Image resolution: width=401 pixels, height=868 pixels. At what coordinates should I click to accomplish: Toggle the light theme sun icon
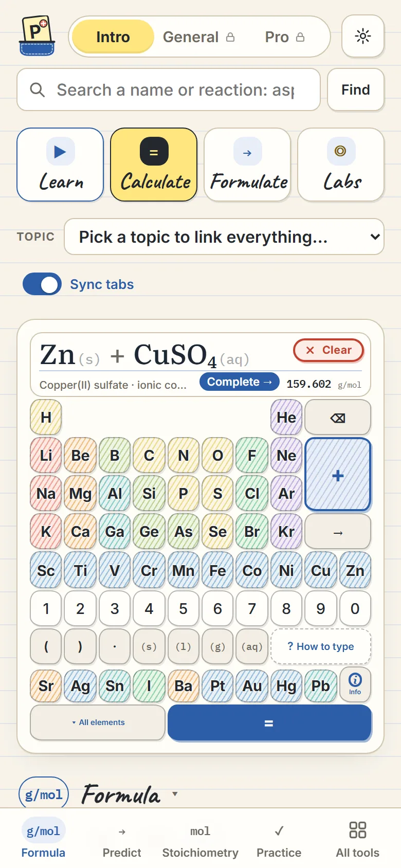363,36
